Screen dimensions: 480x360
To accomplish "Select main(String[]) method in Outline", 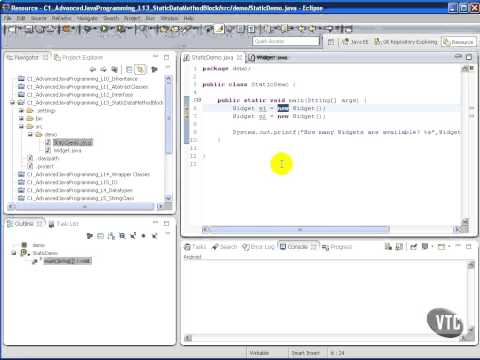I will click(67, 261).
